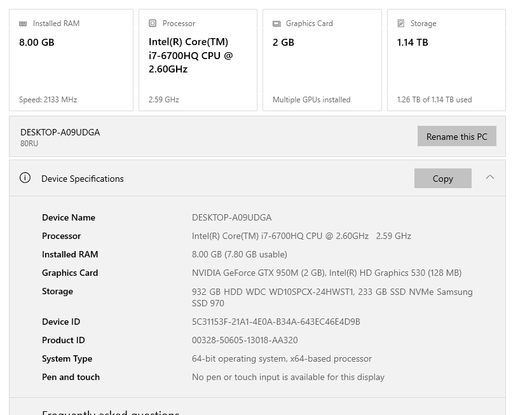The width and height of the screenshot is (532, 415).
Task: Click the '8.00 GB (7.80 GB usable)' value
Action: pyautogui.click(x=240, y=254)
